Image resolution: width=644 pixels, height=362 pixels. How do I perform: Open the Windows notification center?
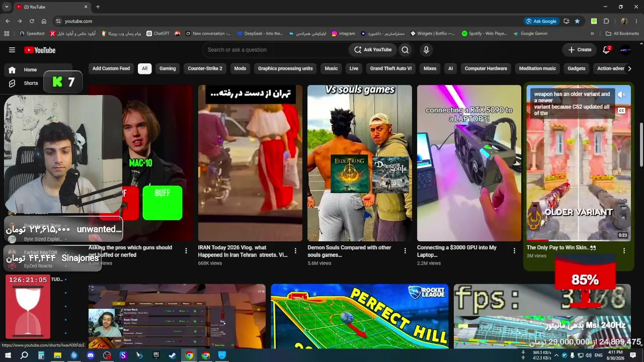pyautogui.click(x=633, y=355)
